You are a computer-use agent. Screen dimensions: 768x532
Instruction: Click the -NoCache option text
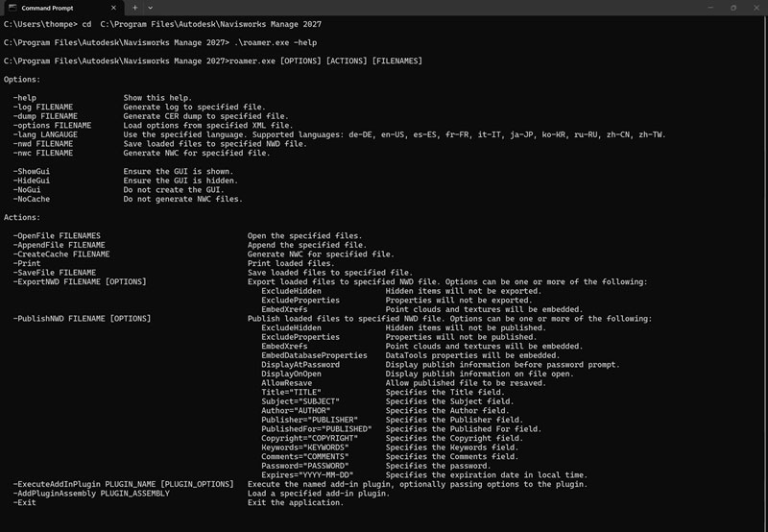(x=36, y=199)
